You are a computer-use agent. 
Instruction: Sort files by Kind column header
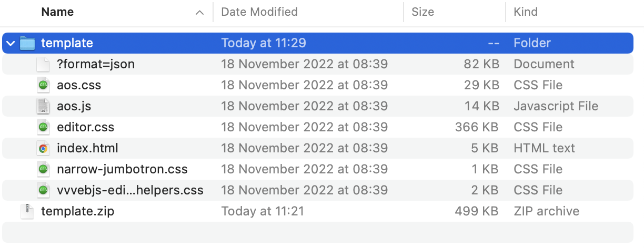coord(526,12)
